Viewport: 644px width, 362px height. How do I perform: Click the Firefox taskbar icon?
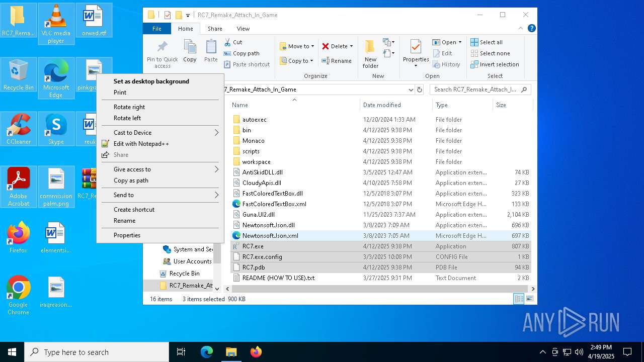pos(256,352)
